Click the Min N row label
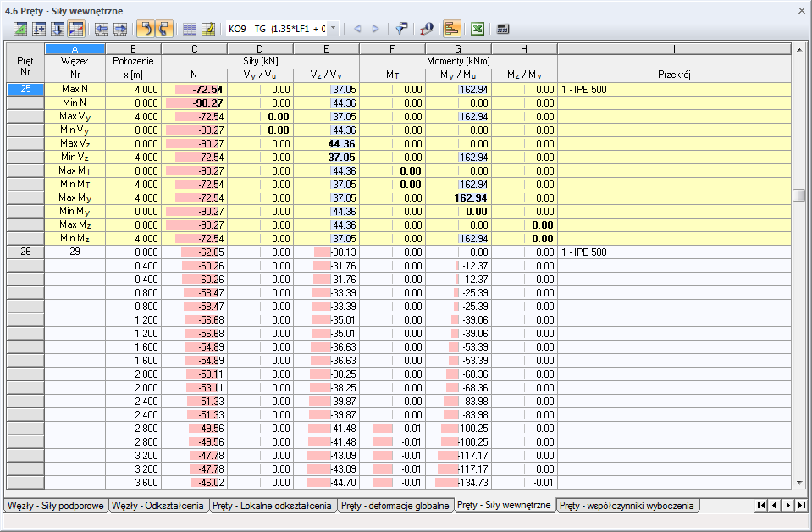 (75, 103)
